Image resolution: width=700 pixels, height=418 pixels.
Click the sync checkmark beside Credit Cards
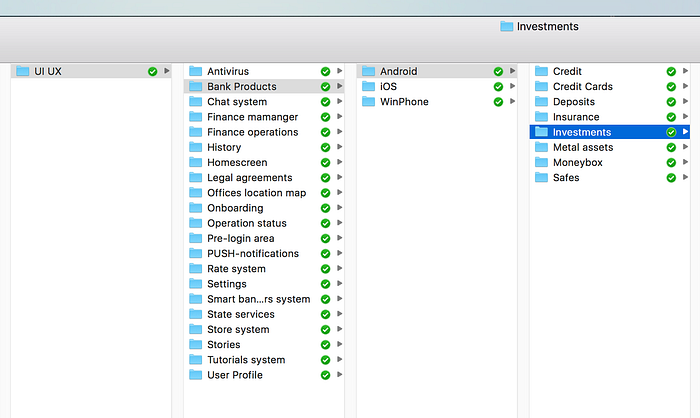tap(671, 87)
